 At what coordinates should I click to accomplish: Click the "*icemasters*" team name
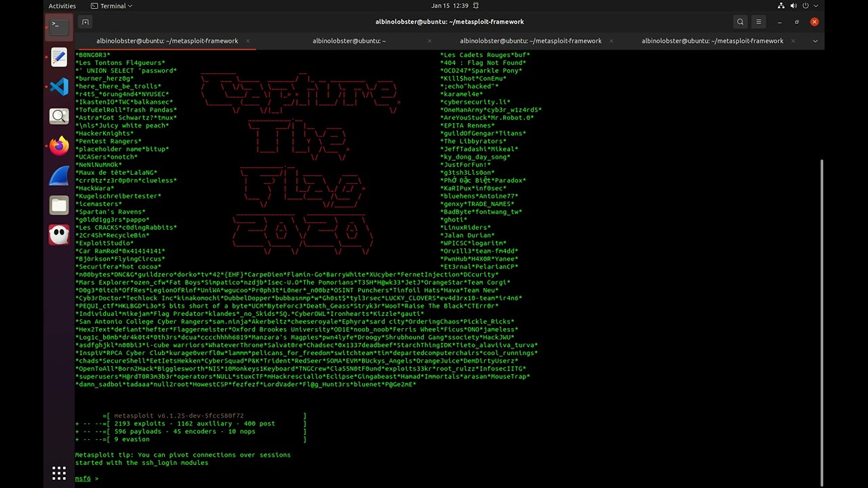[99, 204]
